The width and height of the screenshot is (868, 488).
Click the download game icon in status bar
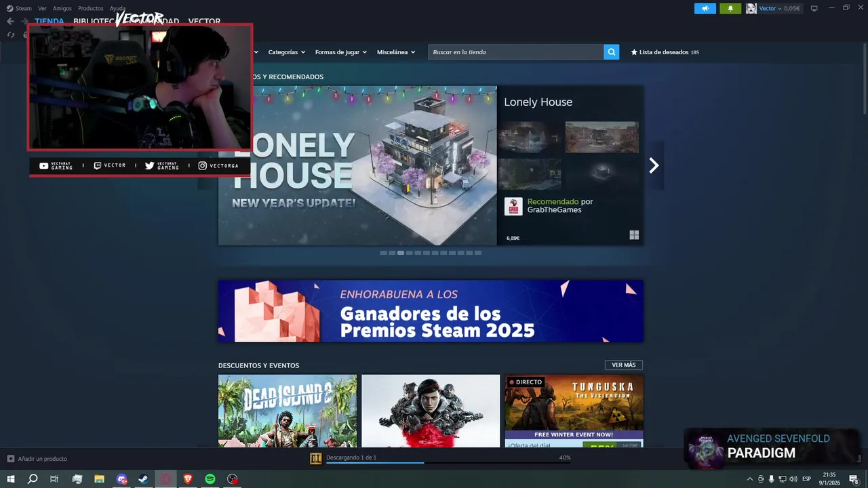click(315, 458)
